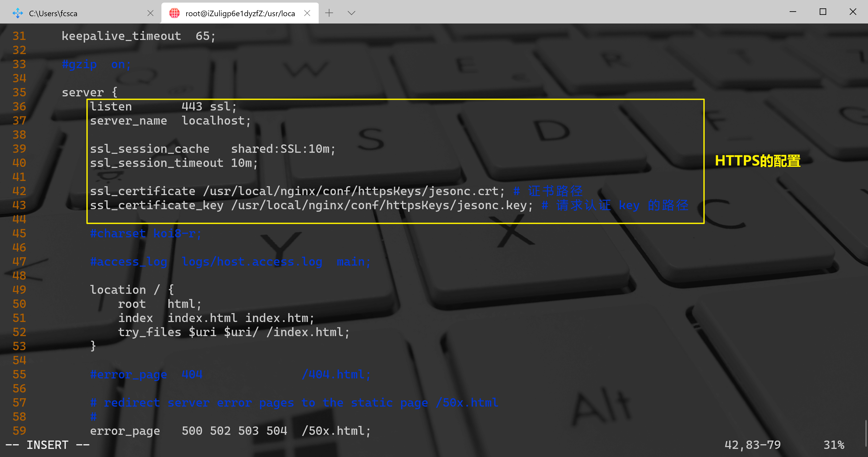868x457 pixels.
Task: Close the root@iZuligp6e1dyzfZ tab
Action: coord(307,13)
